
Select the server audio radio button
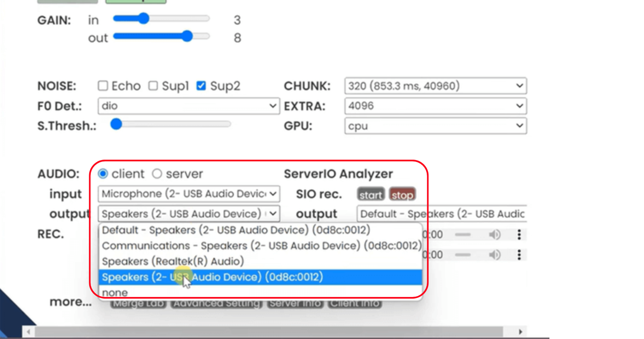[157, 174]
